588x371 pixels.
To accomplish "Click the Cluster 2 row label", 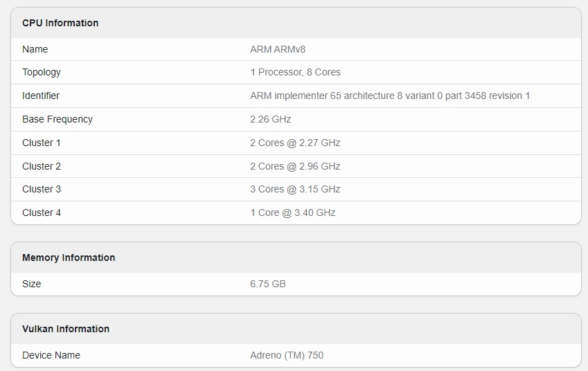I will [42, 166].
